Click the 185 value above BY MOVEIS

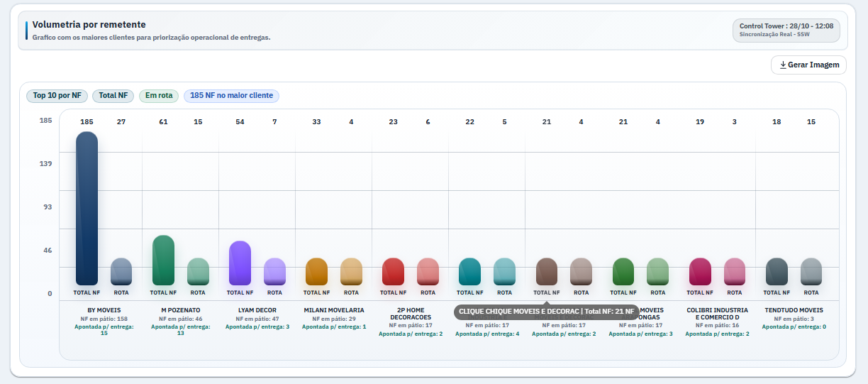[87, 122]
